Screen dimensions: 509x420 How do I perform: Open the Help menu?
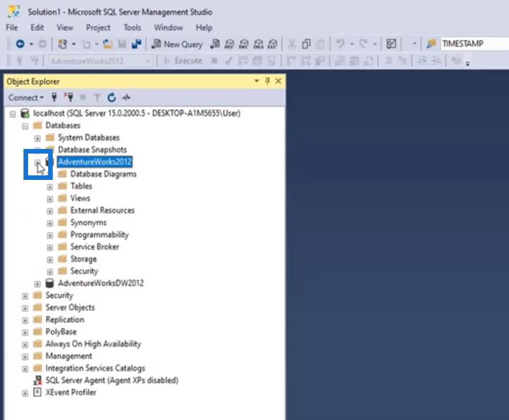coord(204,28)
